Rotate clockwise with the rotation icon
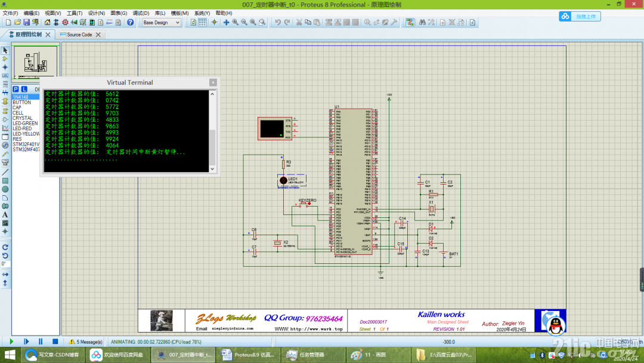The width and height of the screenshot is (644, 363). (5, 247)
